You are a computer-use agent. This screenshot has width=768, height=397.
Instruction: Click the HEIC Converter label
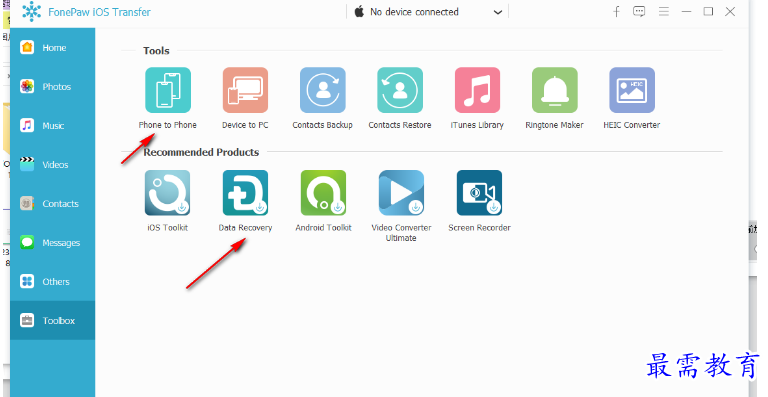click(x=632, y=125)
